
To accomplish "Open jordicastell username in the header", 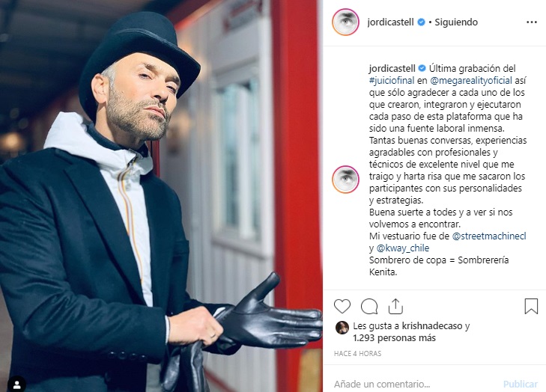I will [x=390, y=22].
